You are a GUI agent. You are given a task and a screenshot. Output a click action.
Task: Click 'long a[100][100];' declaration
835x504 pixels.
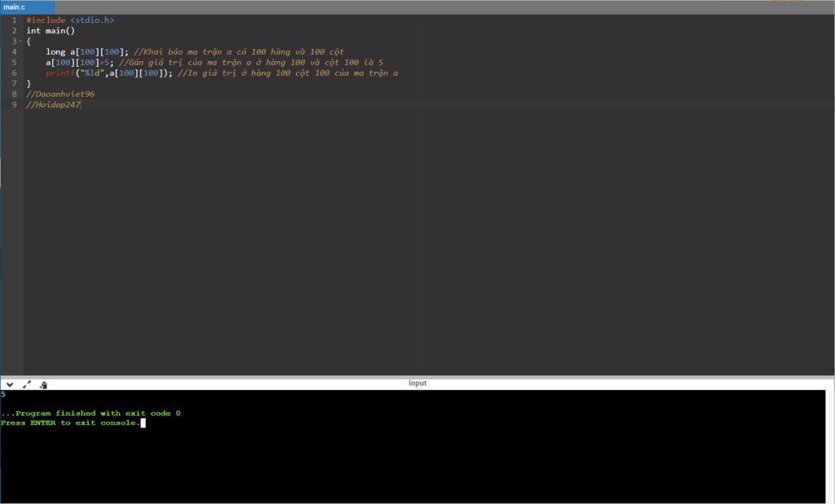86,51
